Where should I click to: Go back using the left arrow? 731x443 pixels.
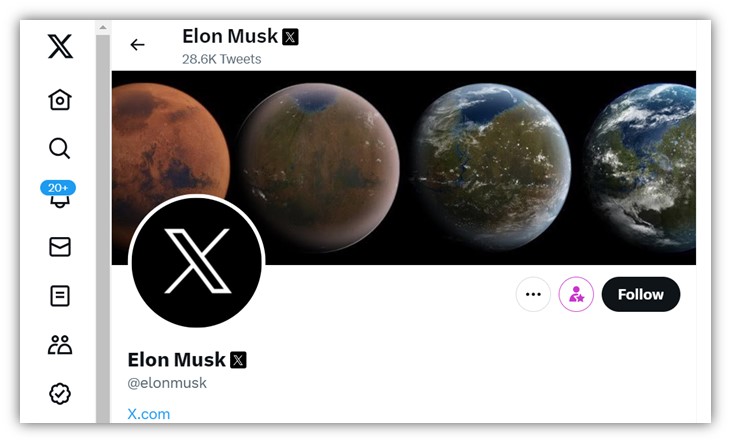pos(138,45)
